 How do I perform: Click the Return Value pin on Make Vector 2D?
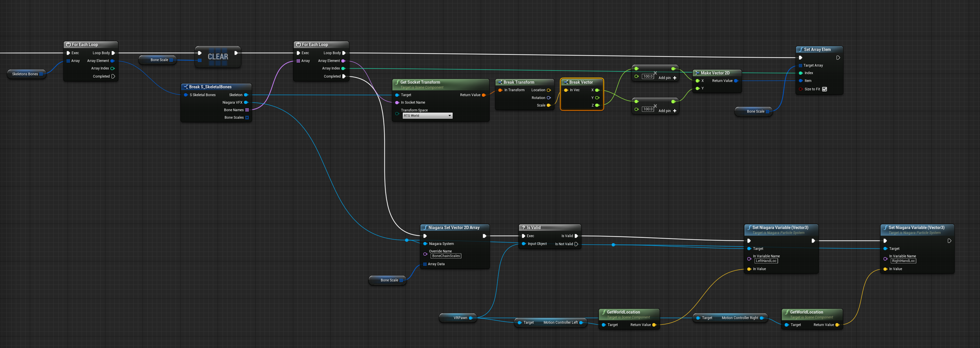pos(736,81)
